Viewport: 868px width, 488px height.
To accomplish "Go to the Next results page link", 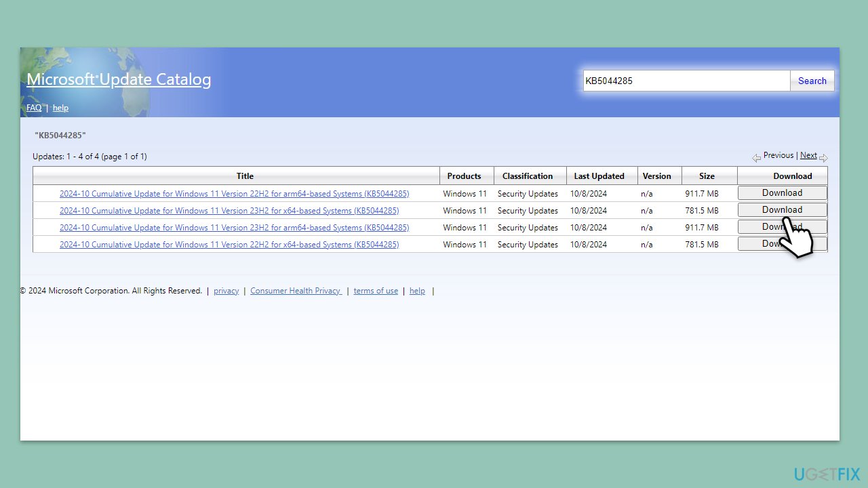I will coord(808,155).
